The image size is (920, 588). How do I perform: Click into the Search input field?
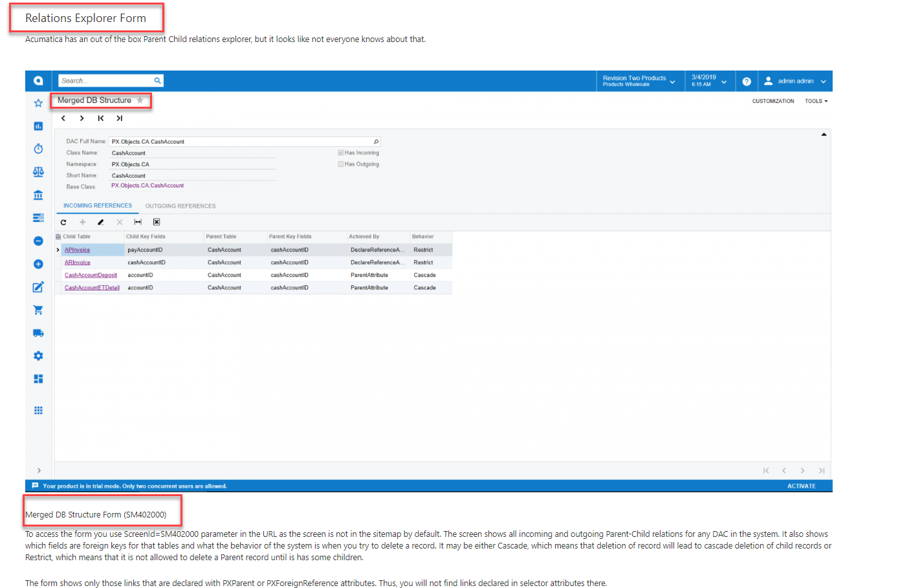tap(106, 81)
